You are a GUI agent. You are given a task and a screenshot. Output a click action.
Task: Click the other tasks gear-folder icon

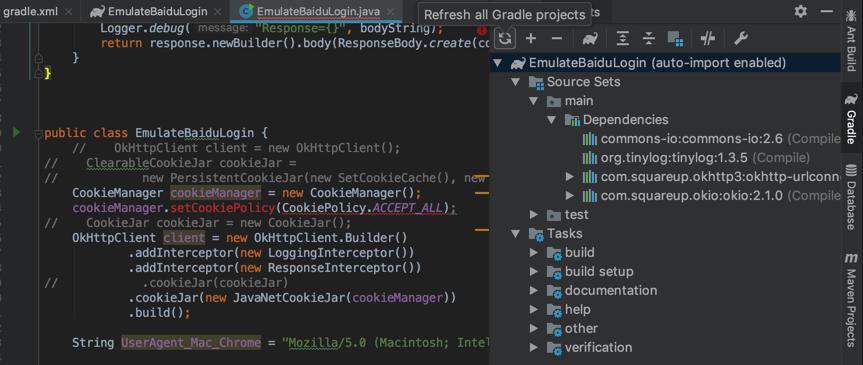[554, 329]
